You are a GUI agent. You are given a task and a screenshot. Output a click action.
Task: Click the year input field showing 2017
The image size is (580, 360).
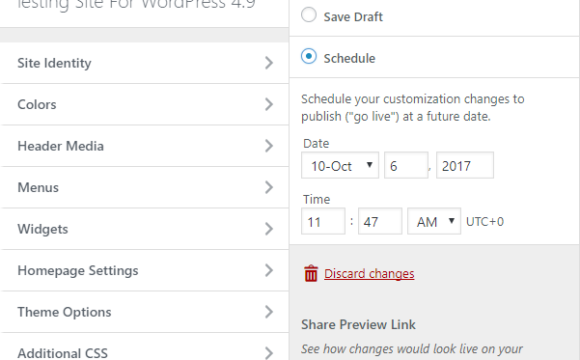point(465,165)
